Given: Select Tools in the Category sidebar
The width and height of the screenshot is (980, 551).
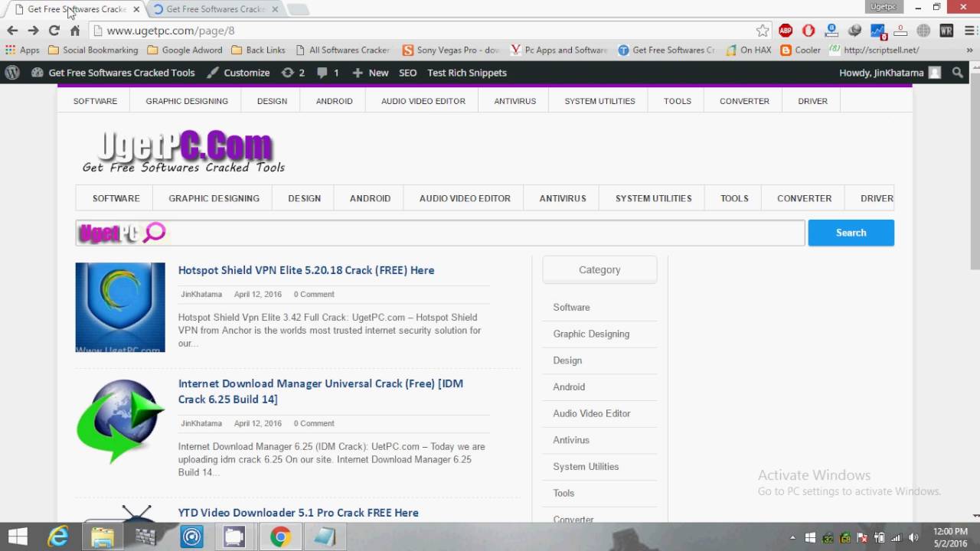Looking at the screenshot, I should (563, 493).
